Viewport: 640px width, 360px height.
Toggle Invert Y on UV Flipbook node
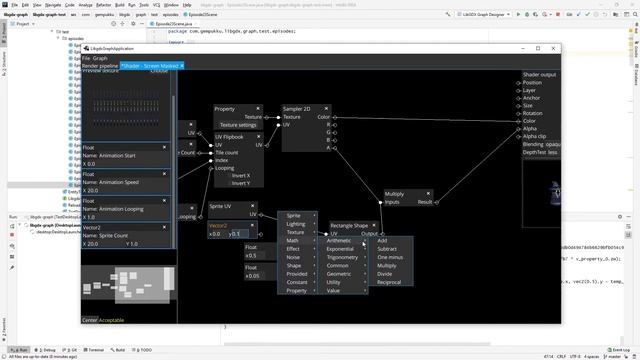(x=241, y=183)
